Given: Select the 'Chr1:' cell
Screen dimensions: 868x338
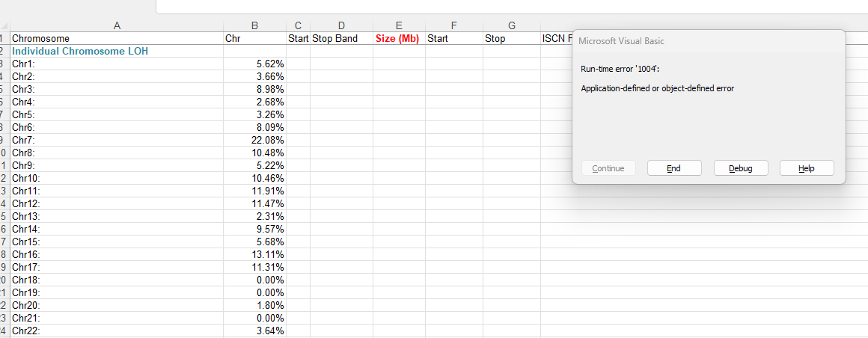Looking at the screenshot, I should pyautogui.click(x=117, y=64).
